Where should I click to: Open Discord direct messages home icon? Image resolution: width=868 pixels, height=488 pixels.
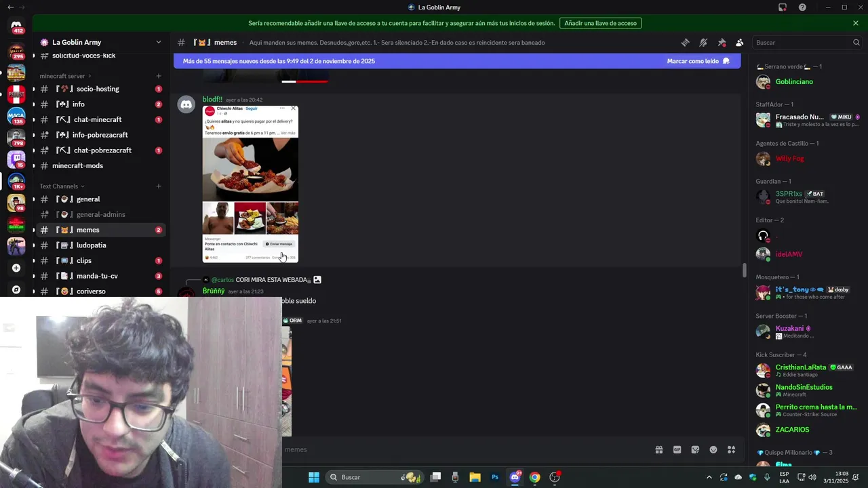pos(16,26)
